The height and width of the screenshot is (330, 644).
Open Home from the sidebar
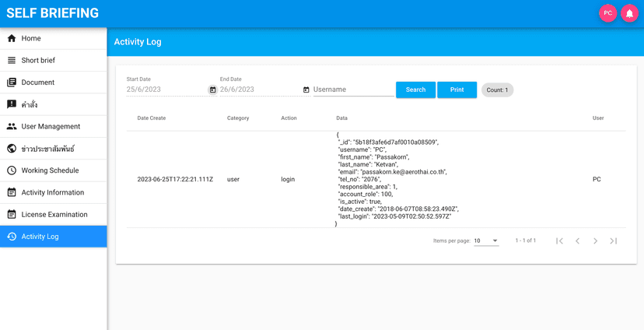[53, 38]
